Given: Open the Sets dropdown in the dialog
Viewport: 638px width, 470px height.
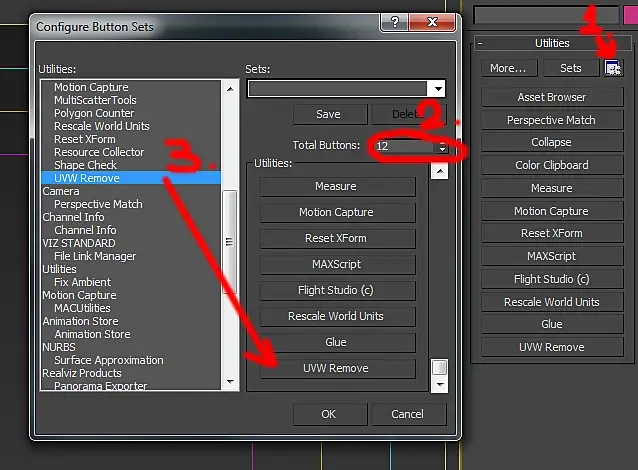Looking at the screenshot, I should click(438, 89).
